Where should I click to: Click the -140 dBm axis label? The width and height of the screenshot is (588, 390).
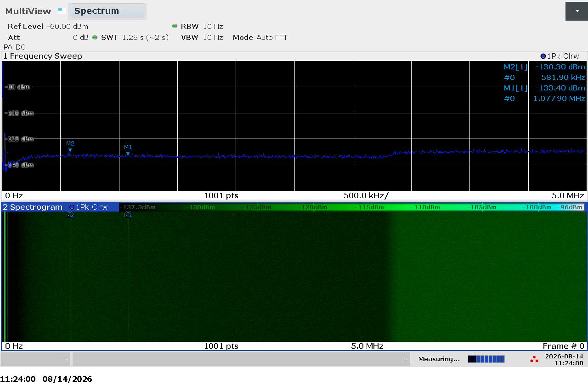(x=18, y=165)
